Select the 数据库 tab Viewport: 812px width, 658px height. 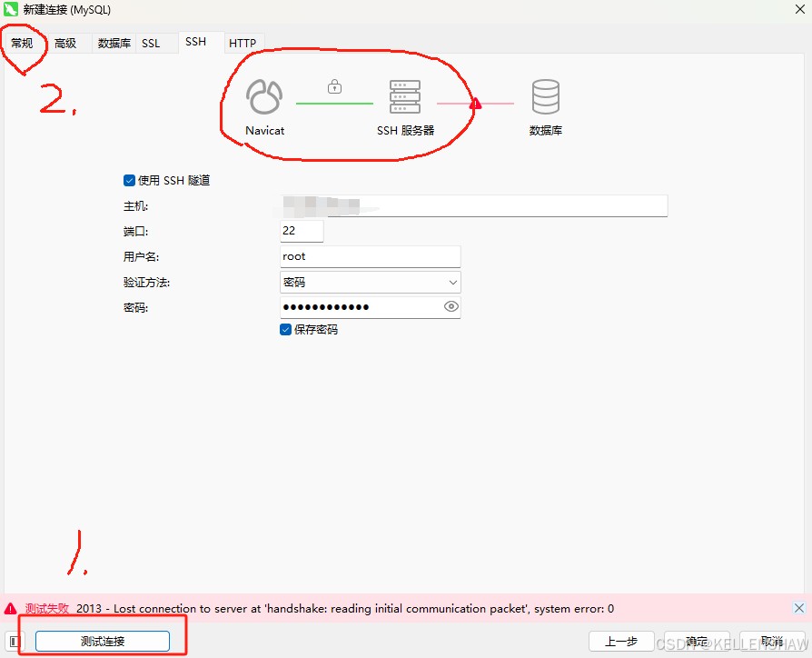[114, 43]
